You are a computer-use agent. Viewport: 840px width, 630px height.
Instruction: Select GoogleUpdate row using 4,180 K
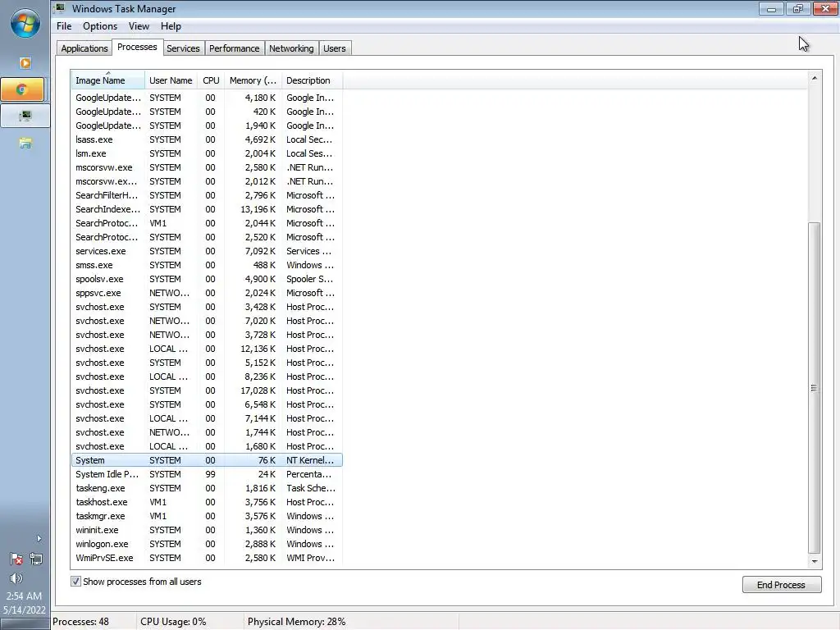(x=207, y=98)
